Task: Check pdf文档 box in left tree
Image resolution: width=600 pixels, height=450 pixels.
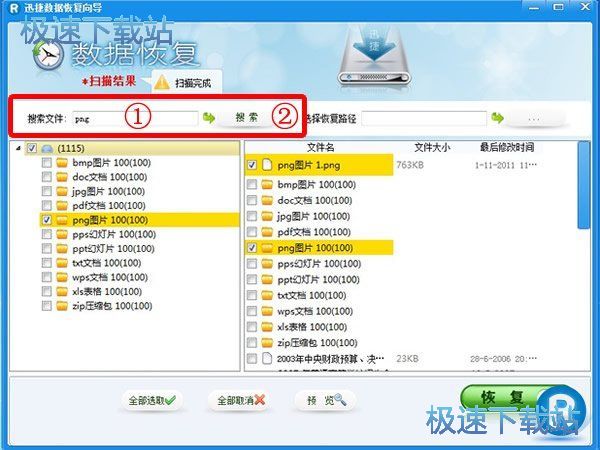Action: point(47,205)
